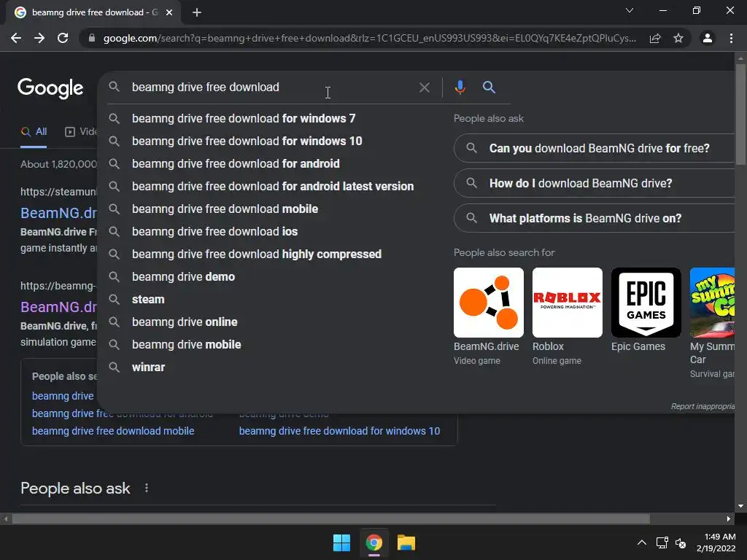Open 'What platforms is BeamNG drive on?'
The image size is (747, 560).
coord(594,218)
